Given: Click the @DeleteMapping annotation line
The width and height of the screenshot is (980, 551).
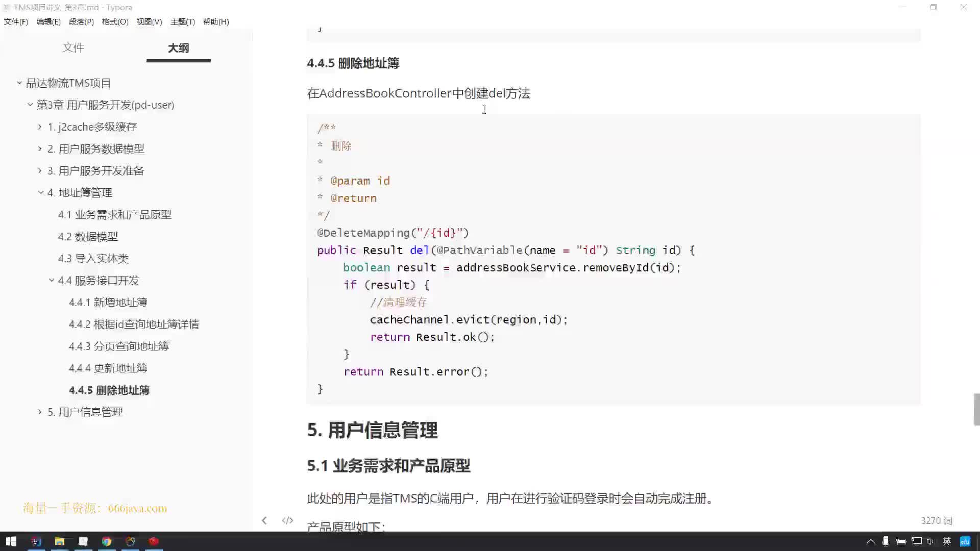Looking at the screenshot, I should (x=393, y=233).
